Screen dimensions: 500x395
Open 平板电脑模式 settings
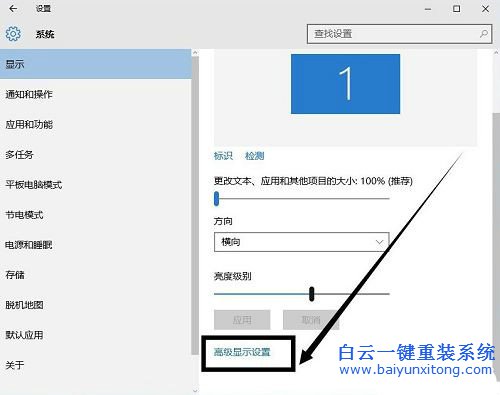click(96, 184)
